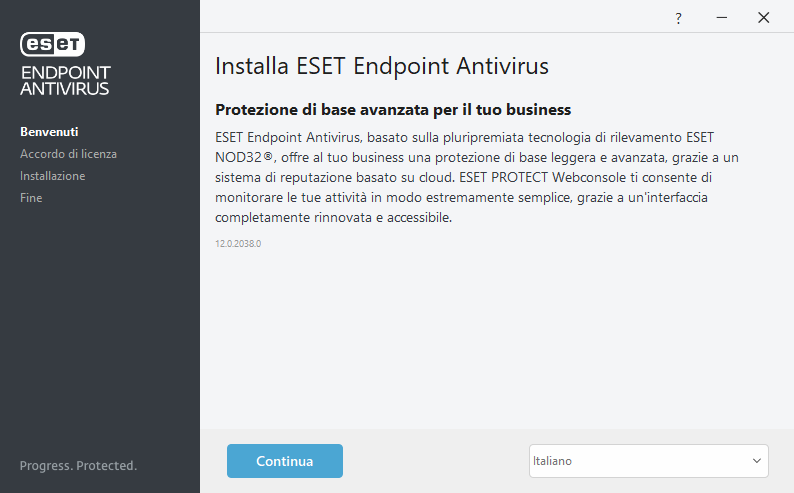
Task: Click the ESET logo in the sidebar
Action: (x=52, y=44)
